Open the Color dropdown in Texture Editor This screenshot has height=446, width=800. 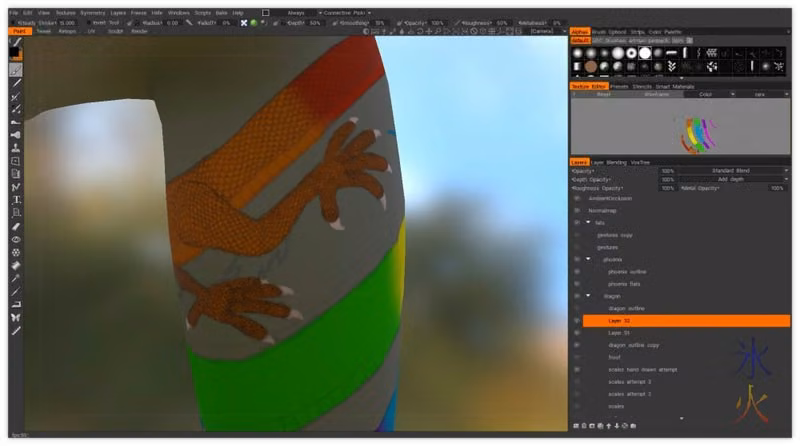tap(710, 94)
